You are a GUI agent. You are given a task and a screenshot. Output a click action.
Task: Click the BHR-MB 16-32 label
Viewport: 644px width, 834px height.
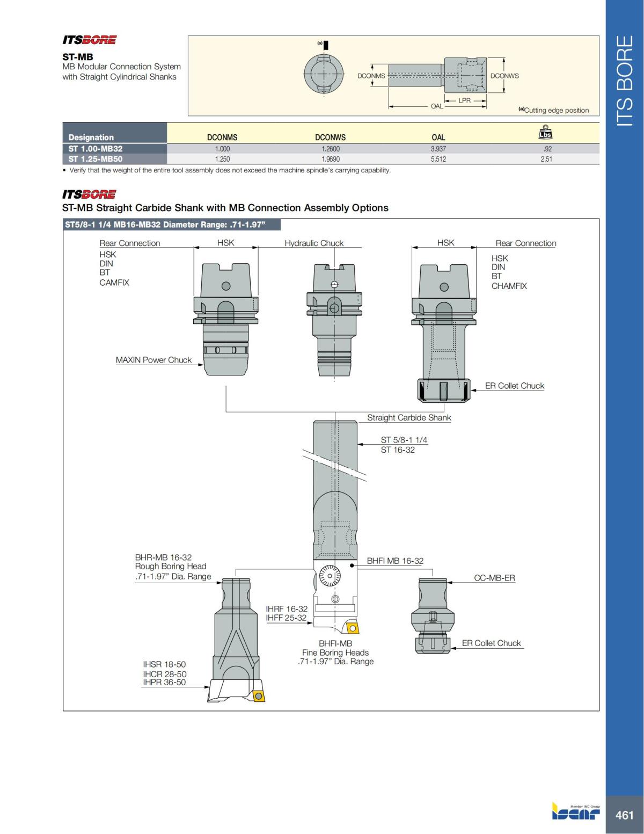pyautogui.click(x=163, y=557)
